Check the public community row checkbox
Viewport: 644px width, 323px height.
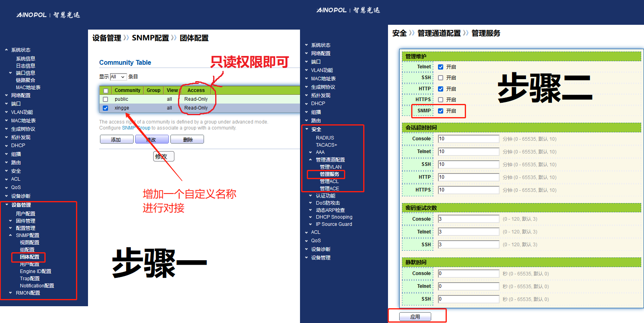click(x=106, y=99)
